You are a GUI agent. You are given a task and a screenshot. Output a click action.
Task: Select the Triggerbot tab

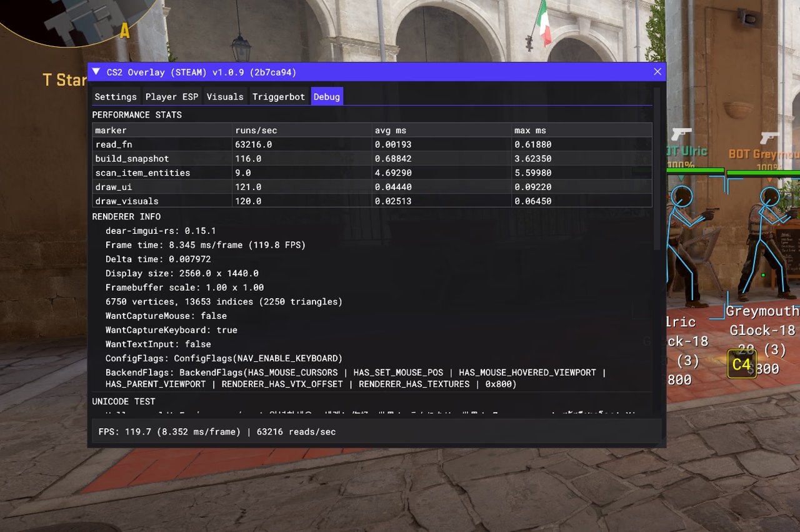pos(279,97)
